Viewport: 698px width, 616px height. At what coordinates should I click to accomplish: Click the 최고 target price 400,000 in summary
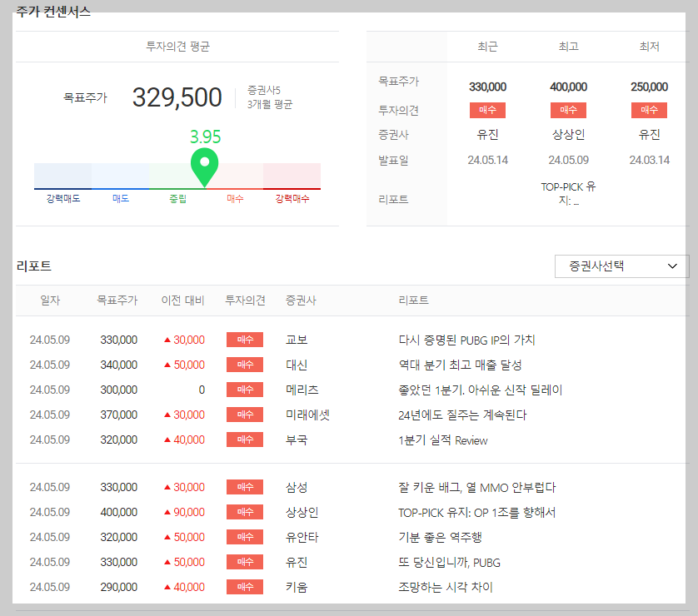(568, 87)
